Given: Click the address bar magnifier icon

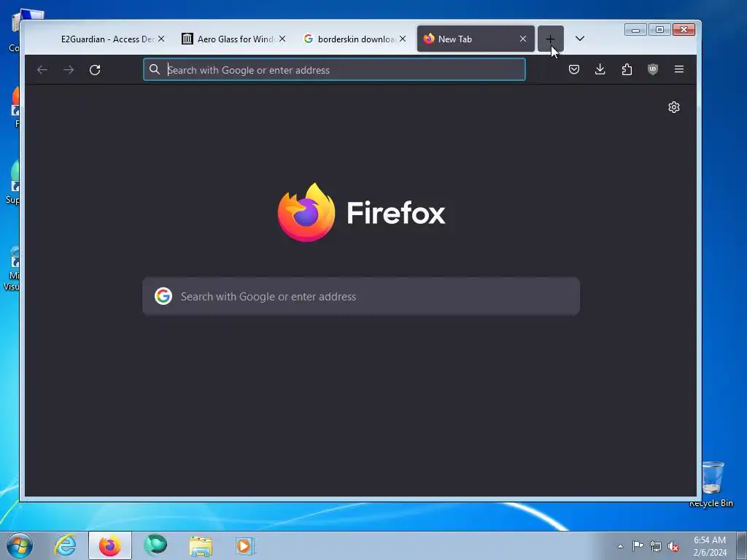Looking at the screenshot, I should pyautogui.click(x=155, y=69).
